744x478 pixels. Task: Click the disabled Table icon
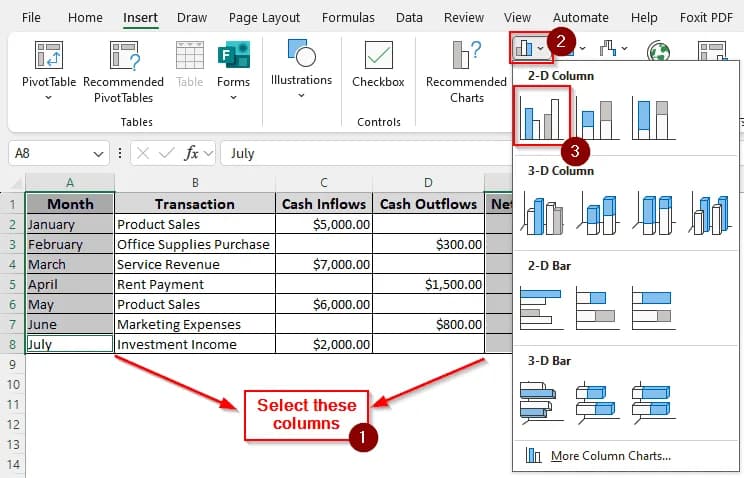[x=190, y=55]
